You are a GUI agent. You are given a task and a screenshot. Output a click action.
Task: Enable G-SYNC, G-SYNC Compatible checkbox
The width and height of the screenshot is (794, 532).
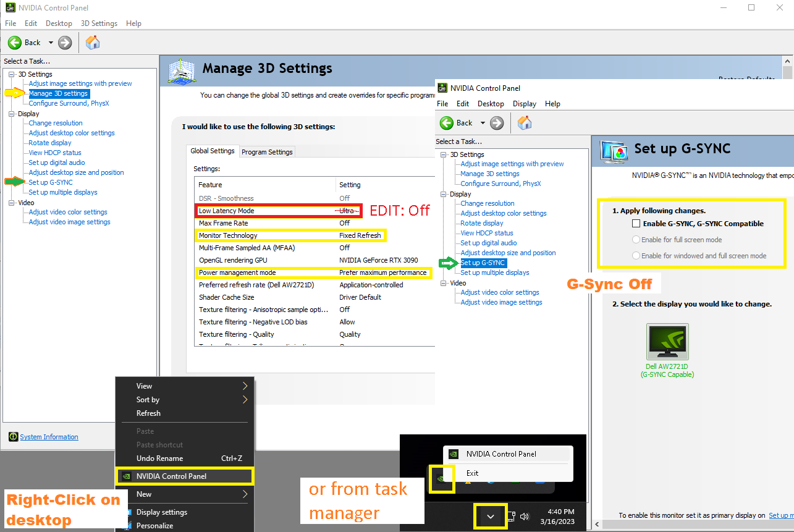(636, 224)
